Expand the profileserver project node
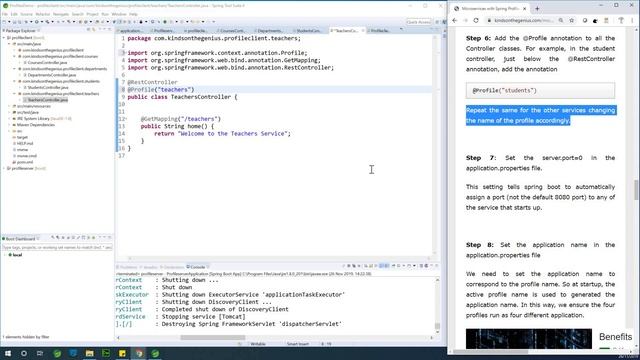This screenshot has width=640, height=360. [x=4, y=168]
